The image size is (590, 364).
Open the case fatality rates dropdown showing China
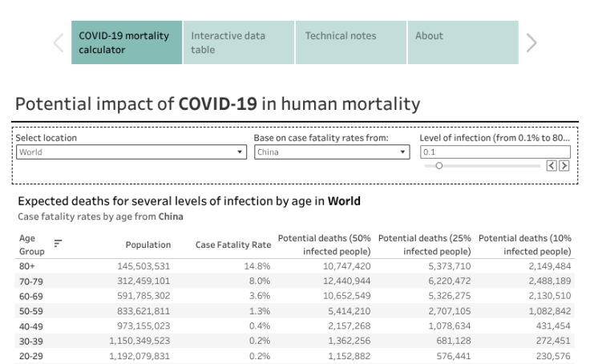[x=332, y=152]
